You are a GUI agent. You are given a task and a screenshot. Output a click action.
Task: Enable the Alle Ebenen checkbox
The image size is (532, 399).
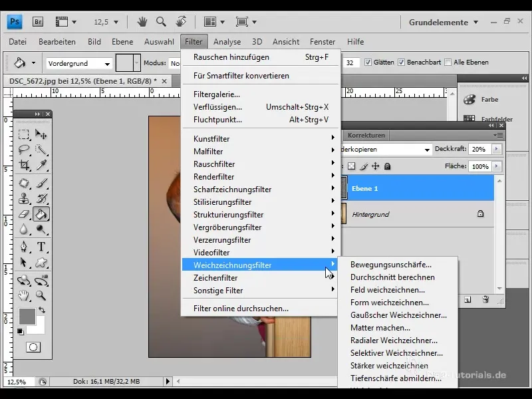[448, 62]
